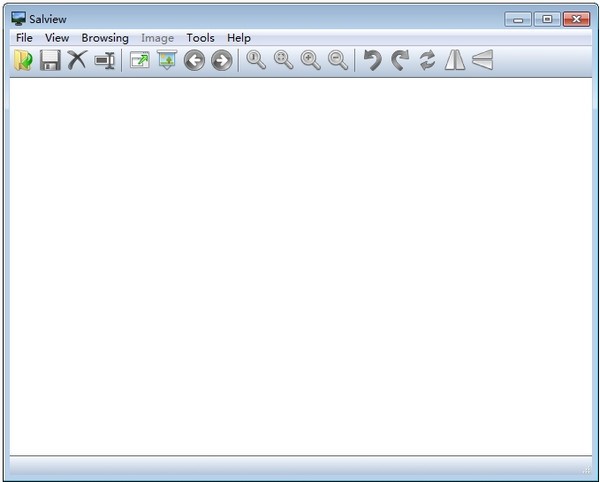Click the Rename file toolbar icon
Viewport: 600px width, 482px height.
[x=104, y=61]
